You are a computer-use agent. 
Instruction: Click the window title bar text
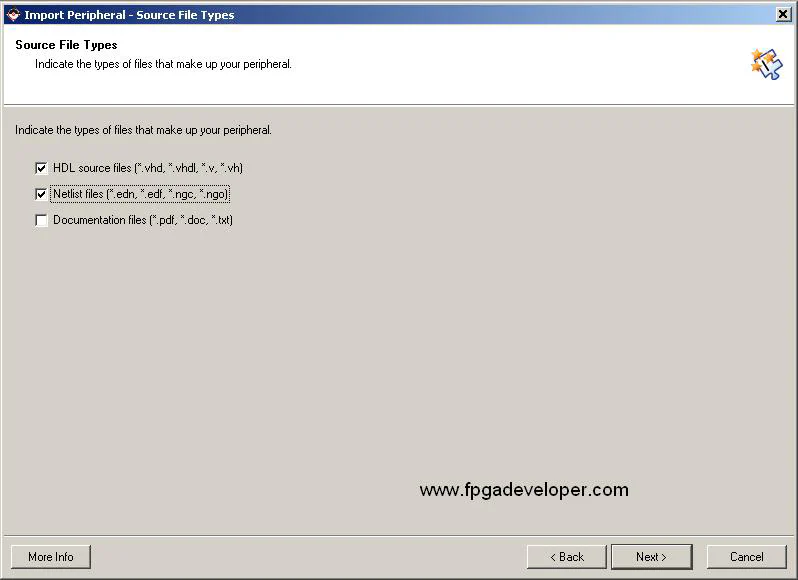129,15
